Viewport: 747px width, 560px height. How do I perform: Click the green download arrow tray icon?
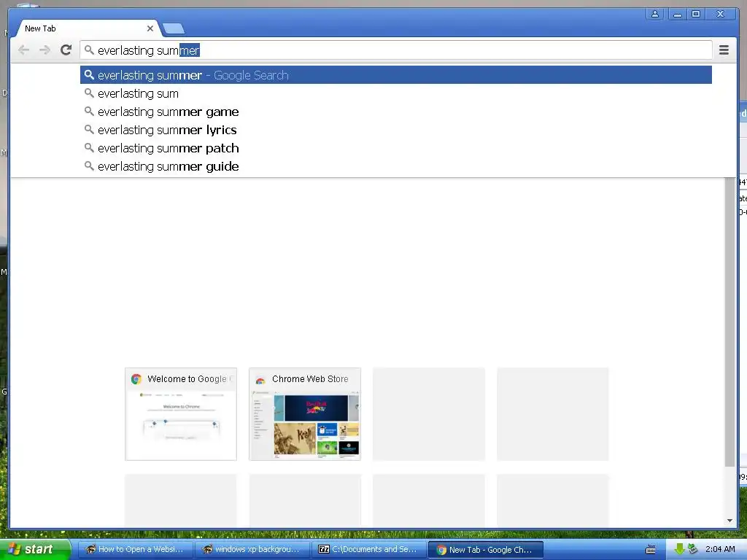(679, 549)
